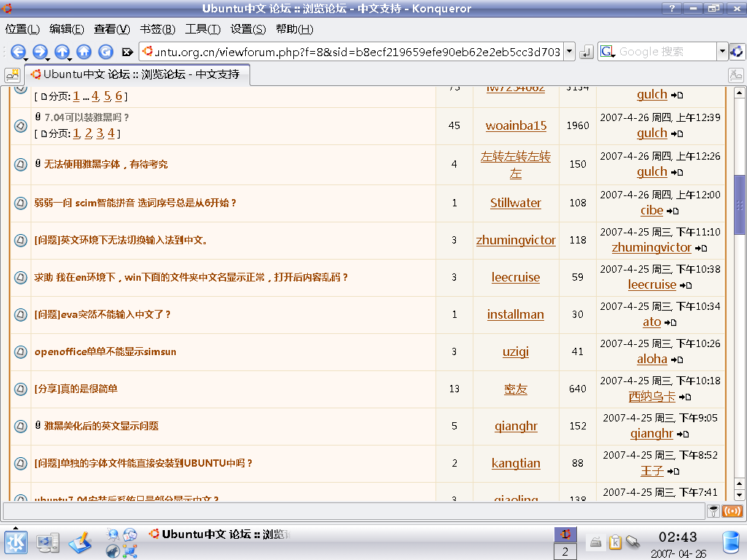Go back using the Back arrow button
The height and width of the screenshot is (560, 747).
(x=18, y=51)
